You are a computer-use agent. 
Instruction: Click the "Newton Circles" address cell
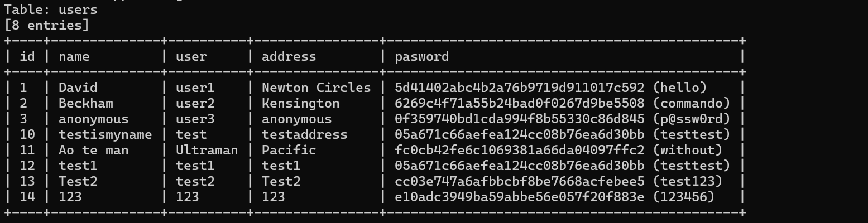tap(316, 88)
